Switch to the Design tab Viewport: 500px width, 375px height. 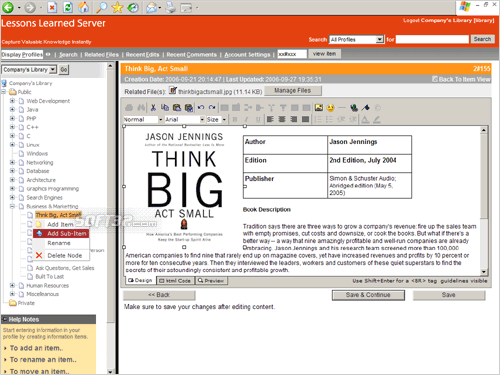[140, 280]
